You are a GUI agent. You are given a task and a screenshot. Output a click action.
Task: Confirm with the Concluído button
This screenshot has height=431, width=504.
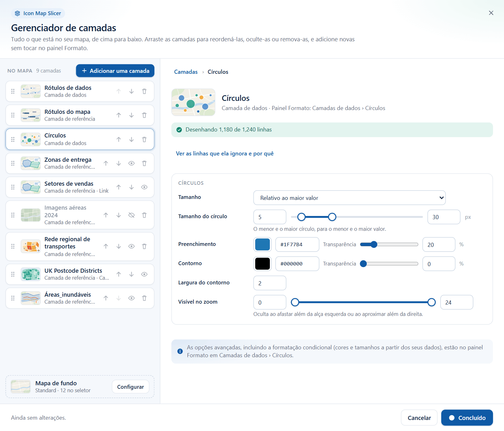pyautogui.click(x=467, y=418)
